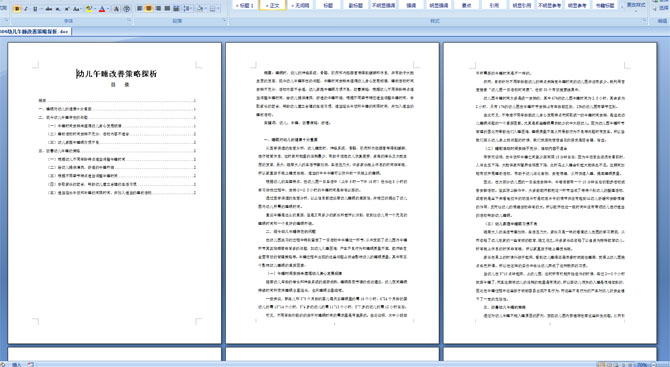The height and width of the screenshot is (367, 670).
Task: Toggle bold formatting
Action: click(17, 9)
